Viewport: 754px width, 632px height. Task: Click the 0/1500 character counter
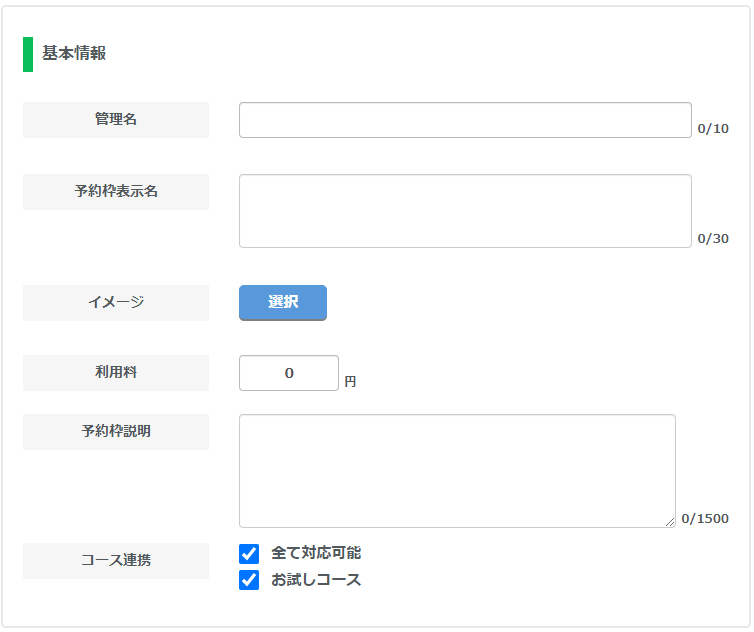(705, 518)
